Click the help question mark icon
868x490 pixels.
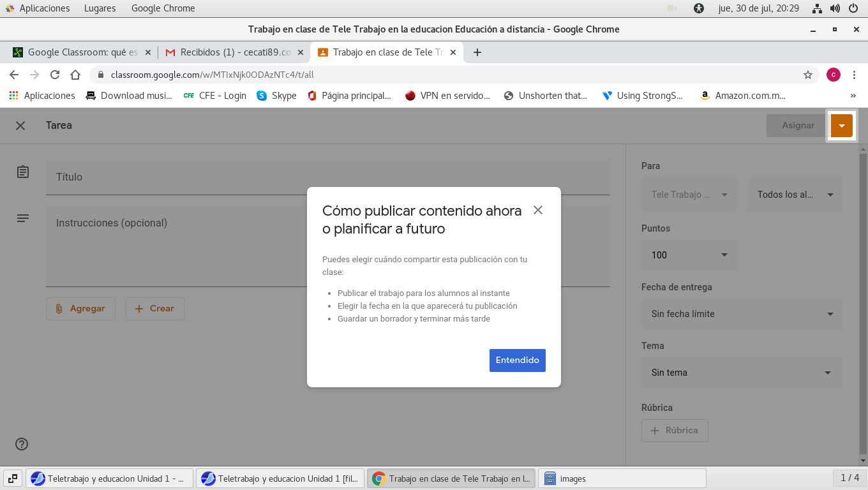coord(22,444)
